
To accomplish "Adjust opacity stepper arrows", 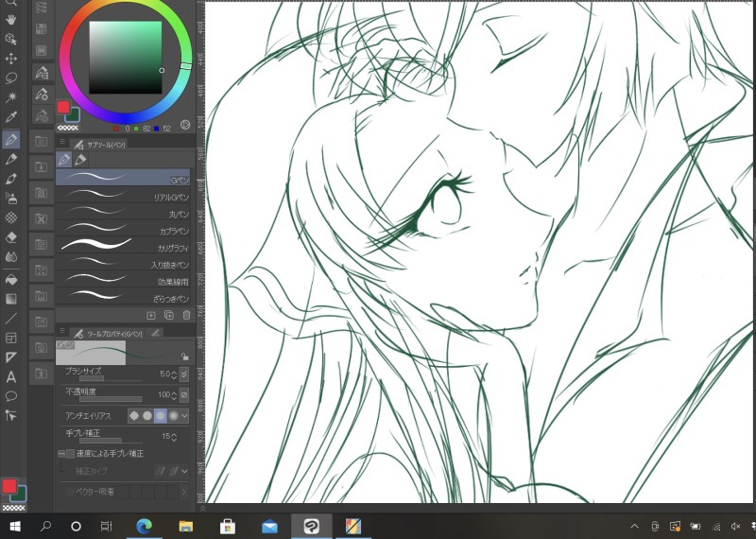I will (175, 395).
